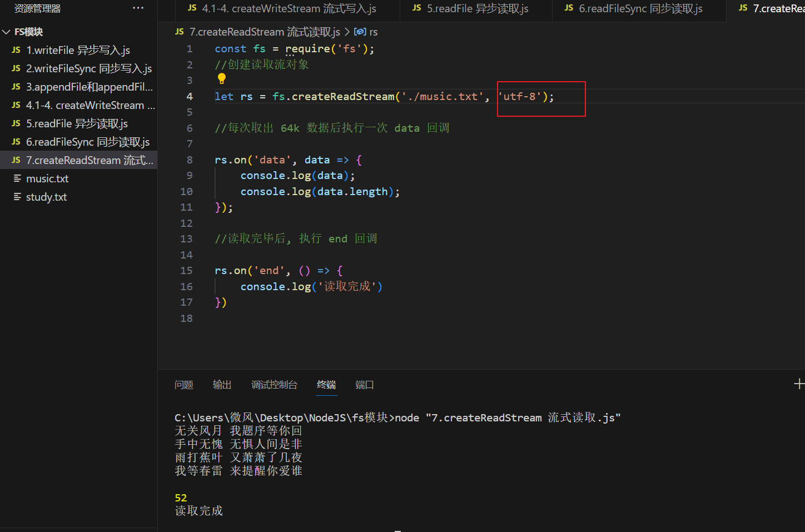Open 6.readFileSync 同步读取.js from the explorer
Screen dimensions: 805x532
click(78, 142)
